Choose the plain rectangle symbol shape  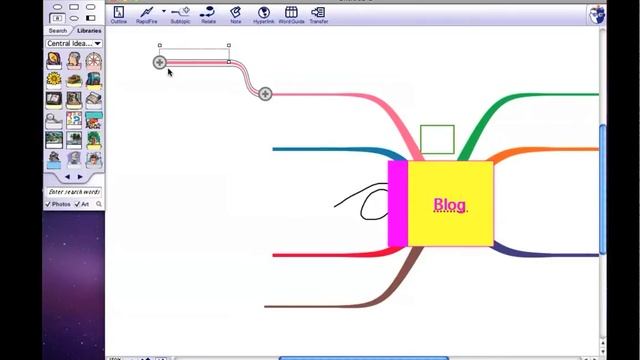(74, 7)
